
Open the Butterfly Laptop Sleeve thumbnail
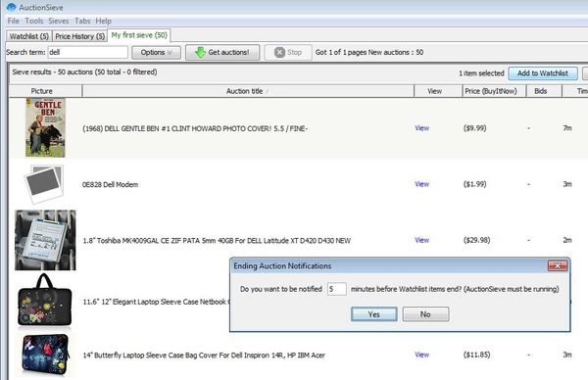pyautogui.click(x=45, y=355)
